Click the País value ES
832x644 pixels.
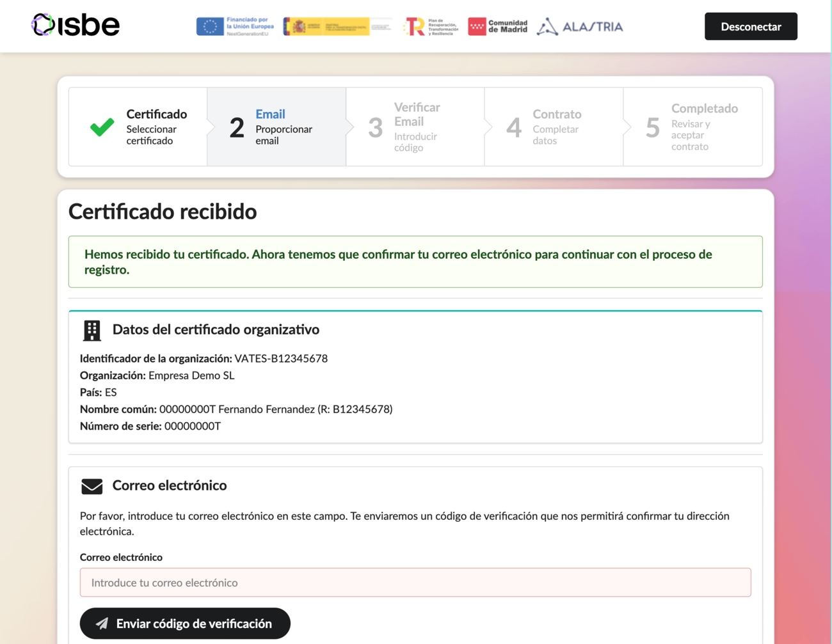point(111,392)
